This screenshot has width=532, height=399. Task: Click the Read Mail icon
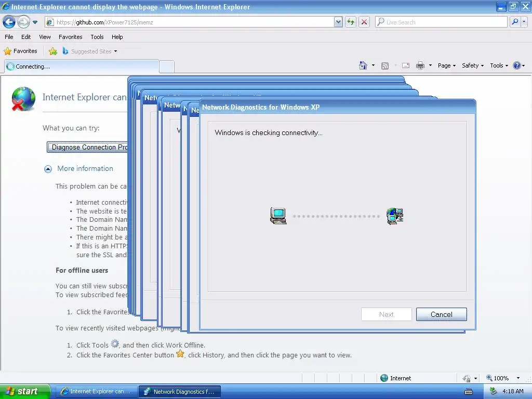tap(406, 65)
